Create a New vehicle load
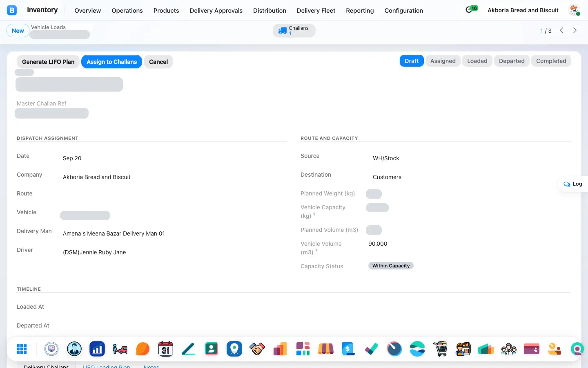The height and width of the screenshot is (368, 588). tap(18, 31)
